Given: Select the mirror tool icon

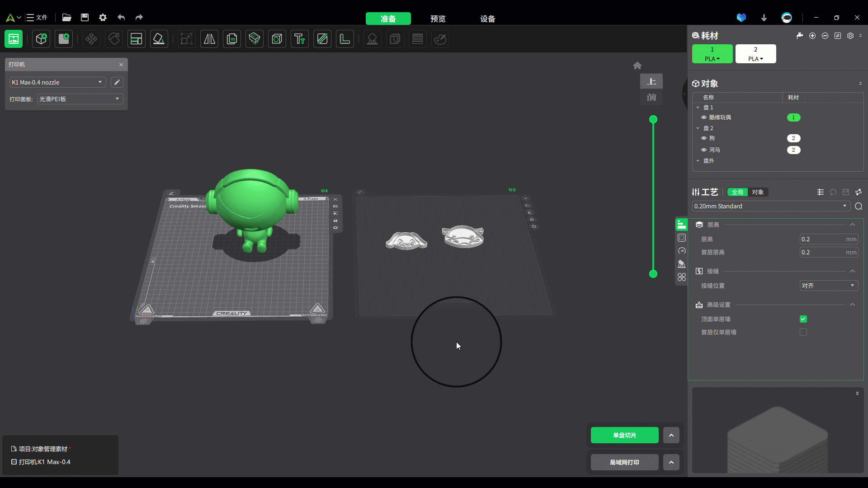Looking at the screenshot, I should tap(209, 39).
